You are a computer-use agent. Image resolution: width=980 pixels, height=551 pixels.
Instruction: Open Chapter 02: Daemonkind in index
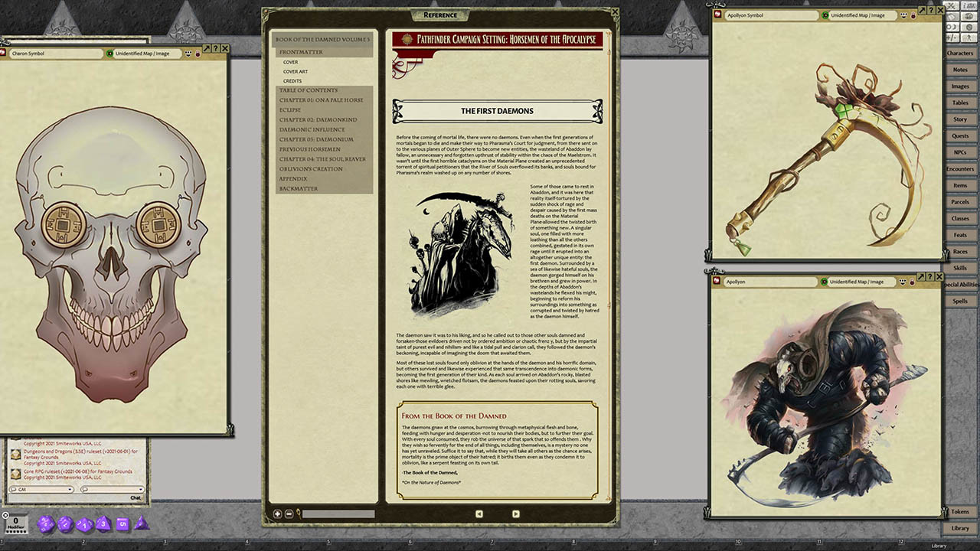point(318,120)
